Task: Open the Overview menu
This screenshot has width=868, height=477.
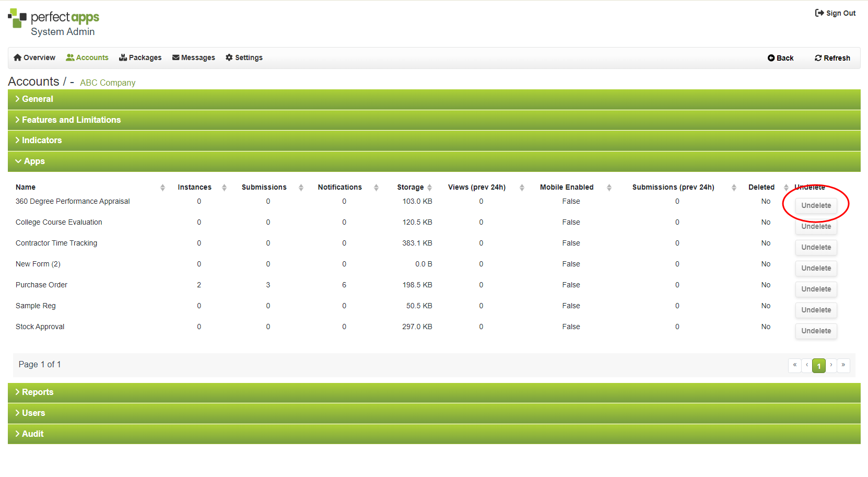Action: coord(34,57)
